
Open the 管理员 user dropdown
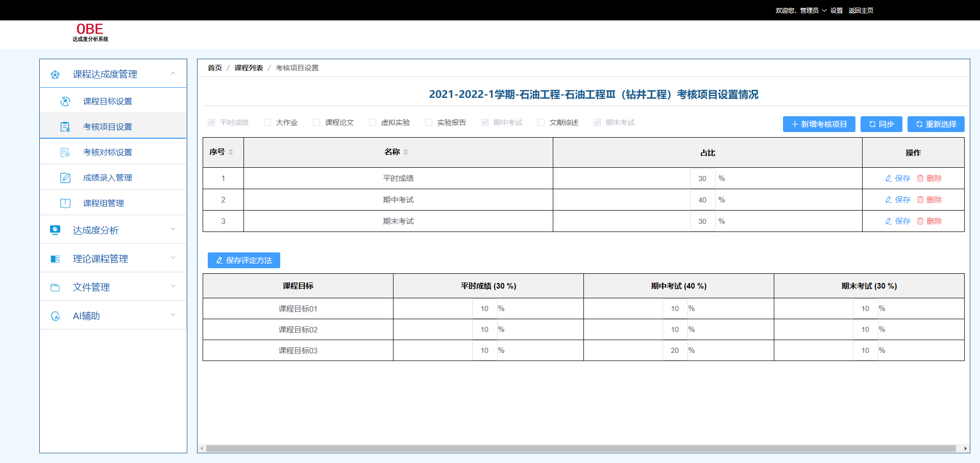coord(813,10)
